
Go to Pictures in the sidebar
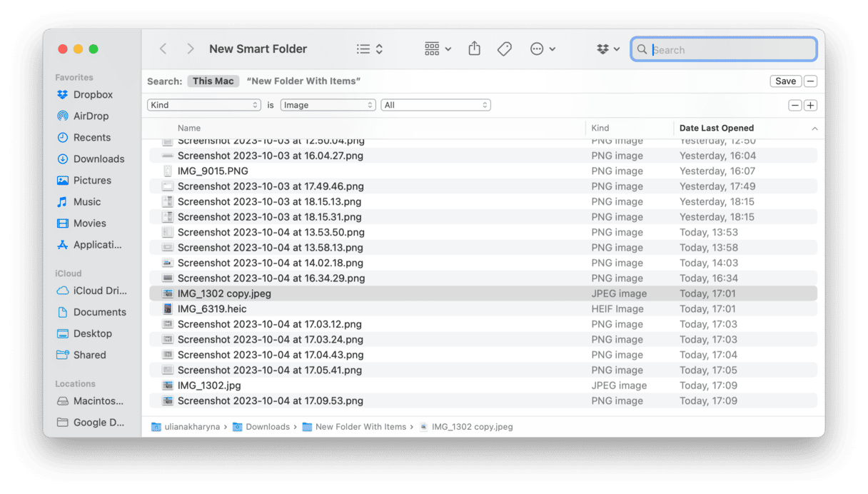[x=92, y=180]
